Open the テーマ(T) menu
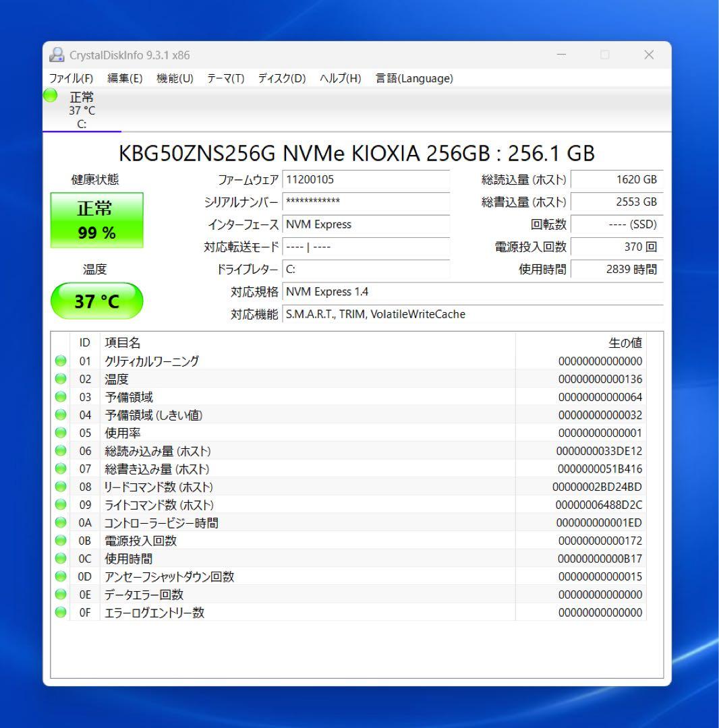Viewport: 719px width, 728px height. point(229,78)
